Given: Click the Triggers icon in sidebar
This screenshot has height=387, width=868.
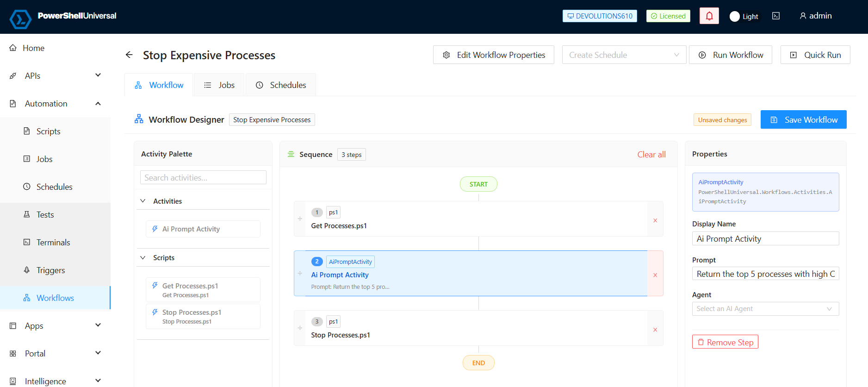Looking at the screenshot, I should (x=27, y=270).
